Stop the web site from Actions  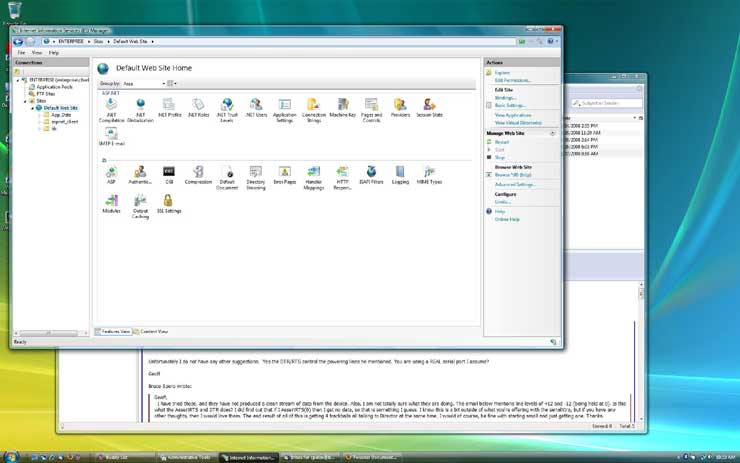499,157
